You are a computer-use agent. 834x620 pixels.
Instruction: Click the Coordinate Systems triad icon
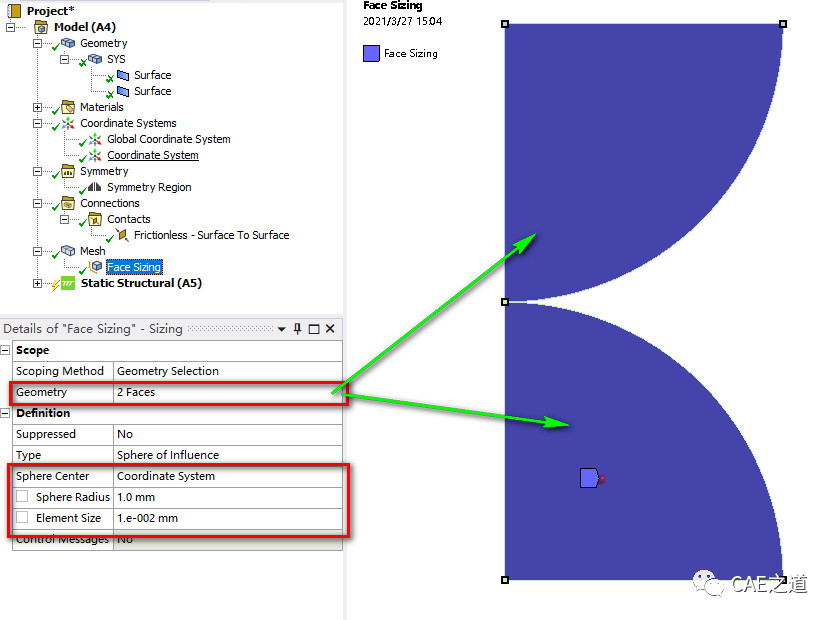[x=68, y=123]
